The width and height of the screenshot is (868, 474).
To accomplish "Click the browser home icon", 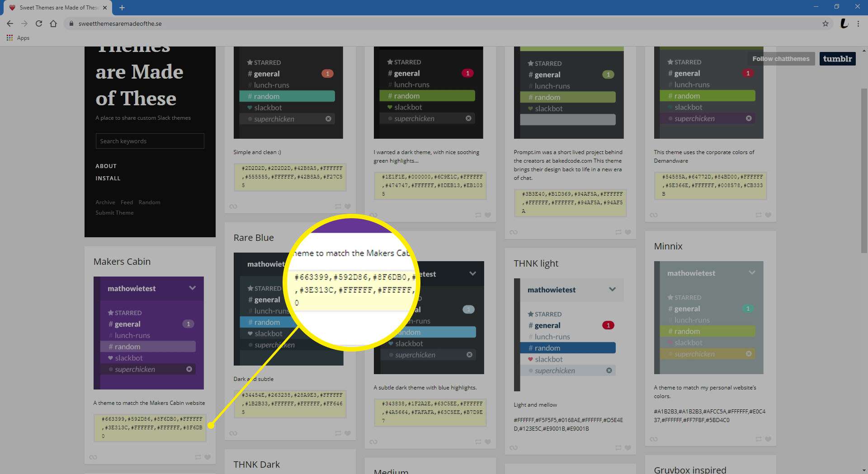I will click(53, 23).
